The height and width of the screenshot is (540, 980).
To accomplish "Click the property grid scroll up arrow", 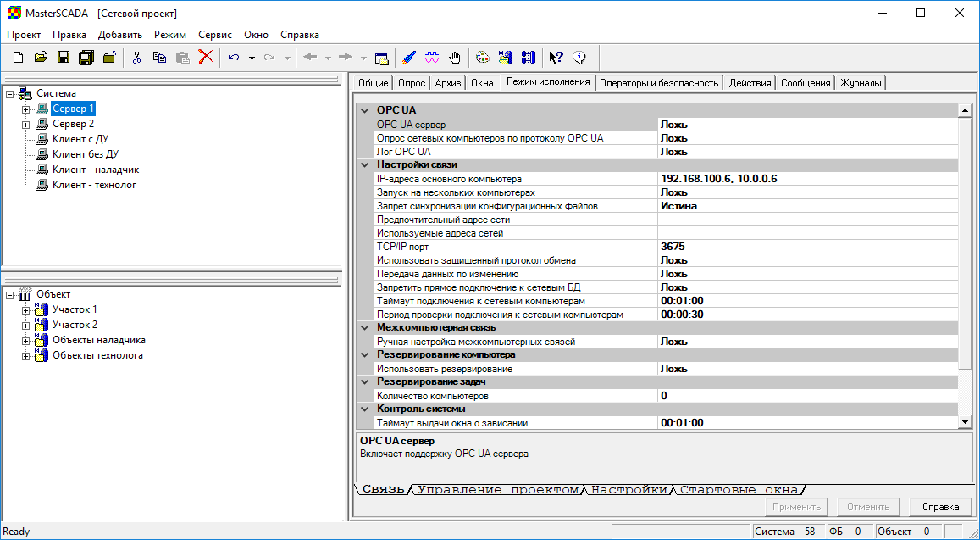I will [965, 111].
